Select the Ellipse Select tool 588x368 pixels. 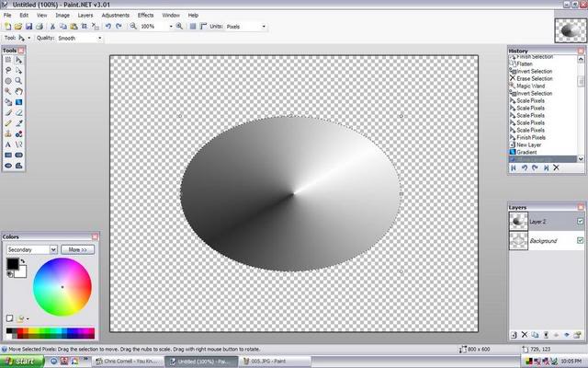point(8,81)
